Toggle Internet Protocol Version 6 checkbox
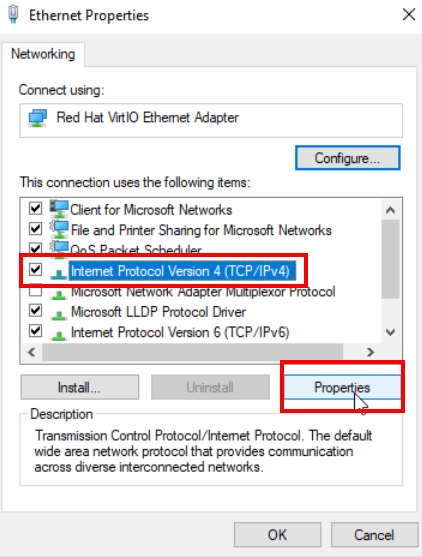The image size is (422, 557). (x=35, y=331)
